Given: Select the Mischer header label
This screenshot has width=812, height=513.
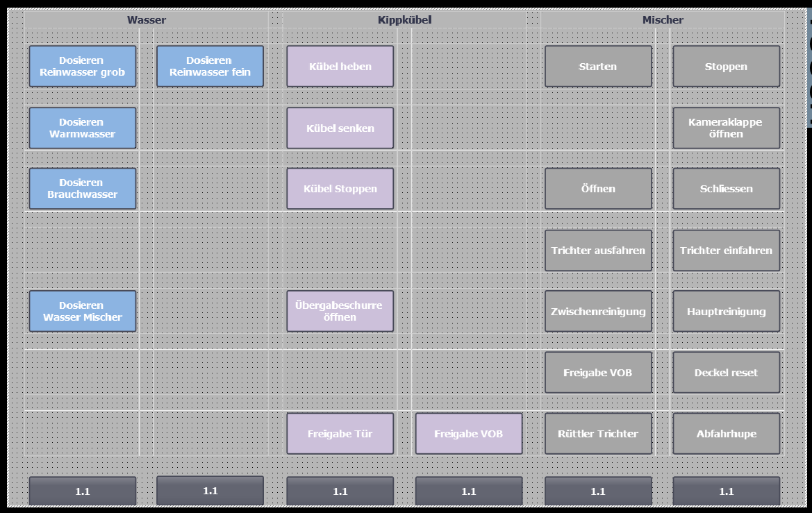Looking at the screenshot, I should 663,19.
